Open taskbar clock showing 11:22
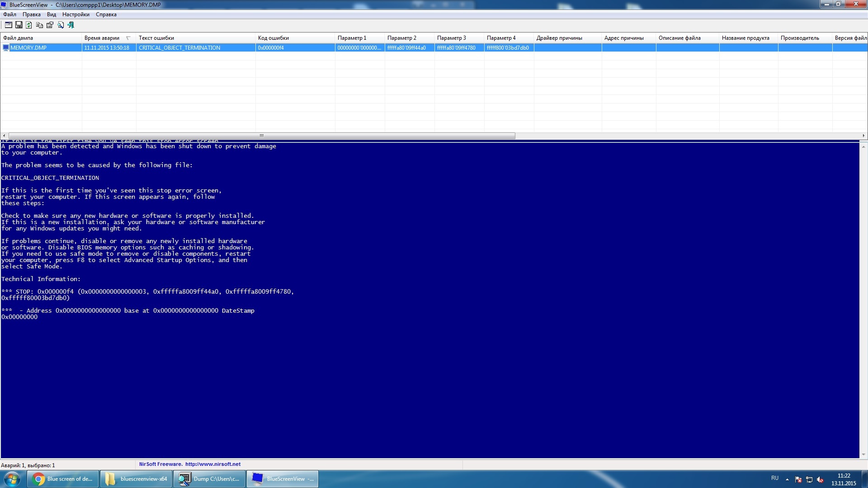The height and width of the screenshot is (488, 868). (x=844, y=479)
